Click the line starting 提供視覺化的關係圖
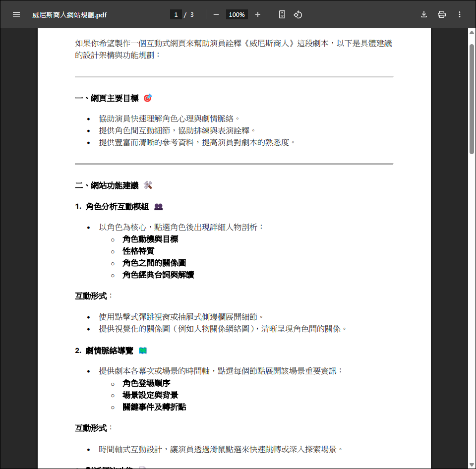The height and width of the screenshot is (469, 476). click(223, 329)
